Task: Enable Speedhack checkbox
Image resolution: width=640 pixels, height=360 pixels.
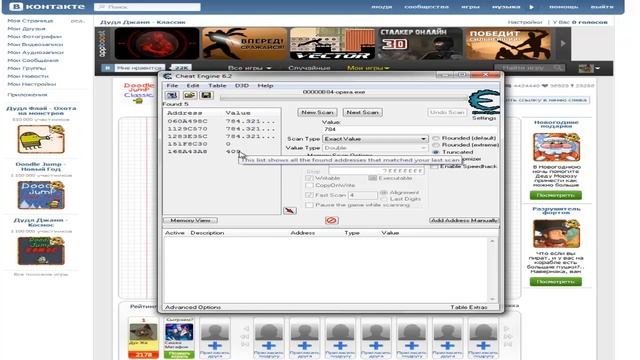Action: (435, 167)
